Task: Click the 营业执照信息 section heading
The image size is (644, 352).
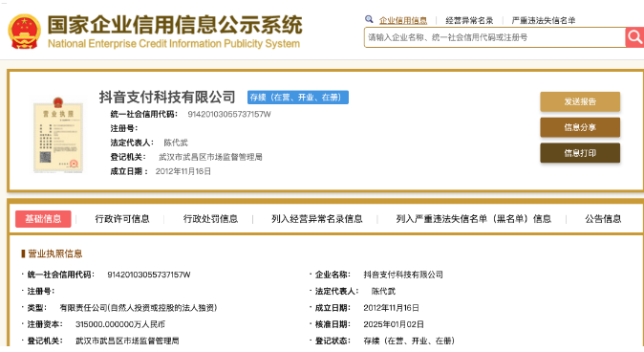Action: pos(55,253)
